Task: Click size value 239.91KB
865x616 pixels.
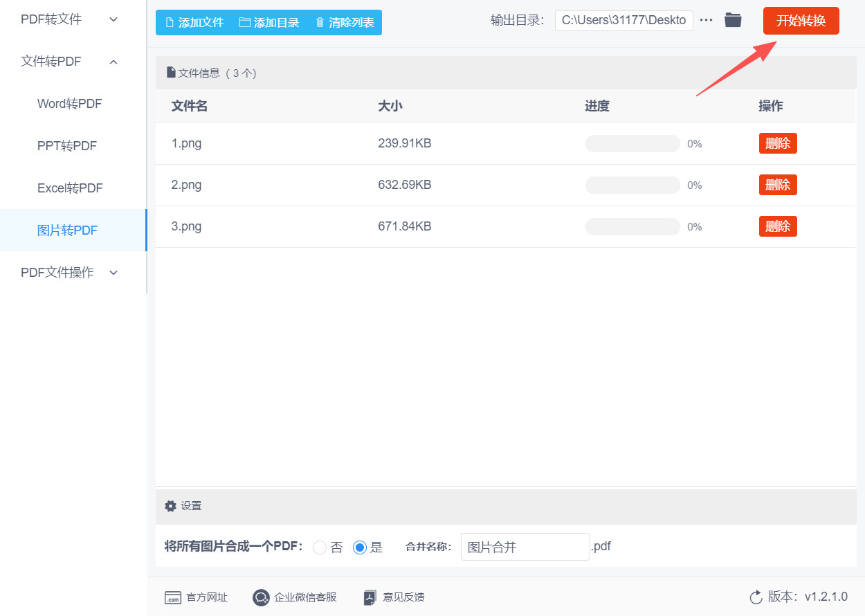Action: (x=405, y=143)
